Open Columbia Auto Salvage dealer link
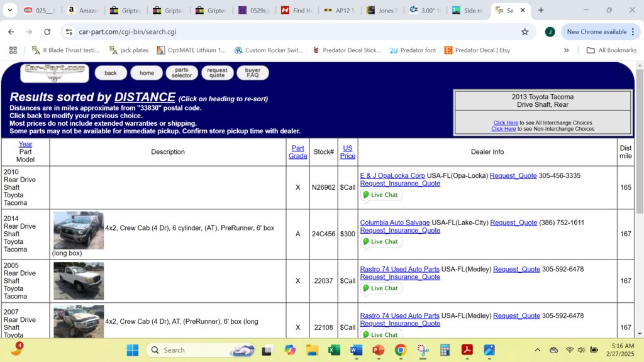Viewport: 644px width, 362px height. tap(395, 222)
